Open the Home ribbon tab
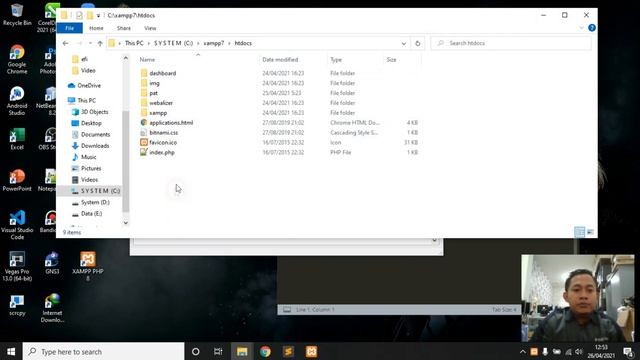This screenshot has width=640, height=360. (96, 28)
